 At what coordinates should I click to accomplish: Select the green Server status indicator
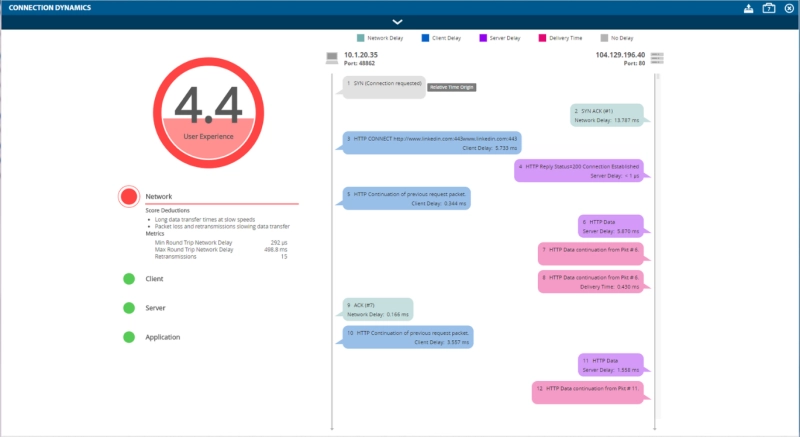coord(128,308)
